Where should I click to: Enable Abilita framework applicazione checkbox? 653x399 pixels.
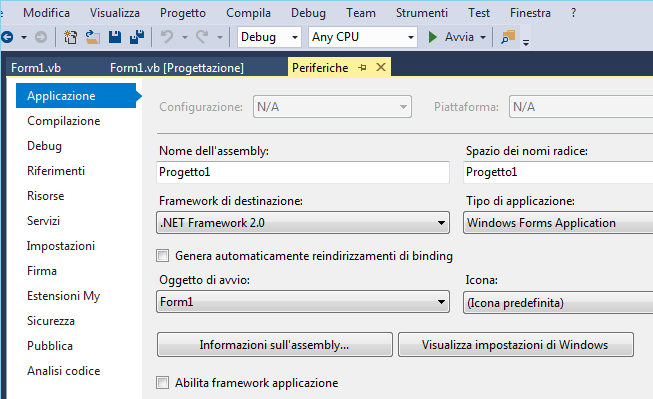coord(162,382)
